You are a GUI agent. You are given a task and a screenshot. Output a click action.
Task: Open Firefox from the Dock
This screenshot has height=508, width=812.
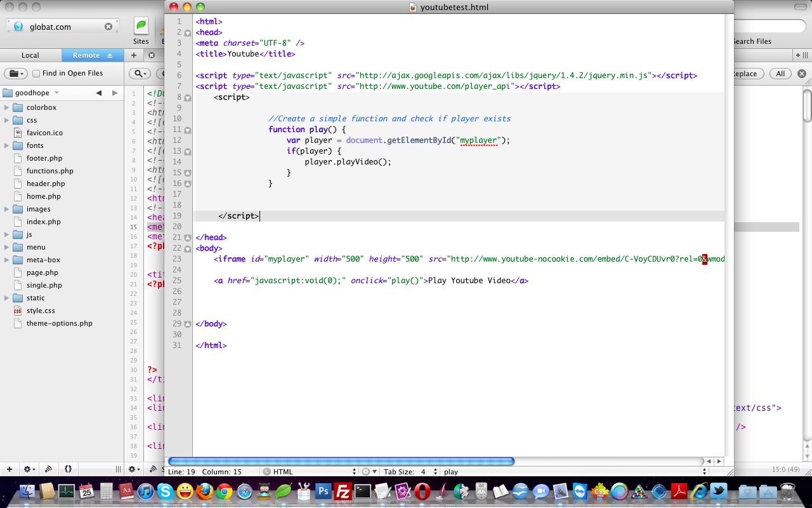(204, 491)
